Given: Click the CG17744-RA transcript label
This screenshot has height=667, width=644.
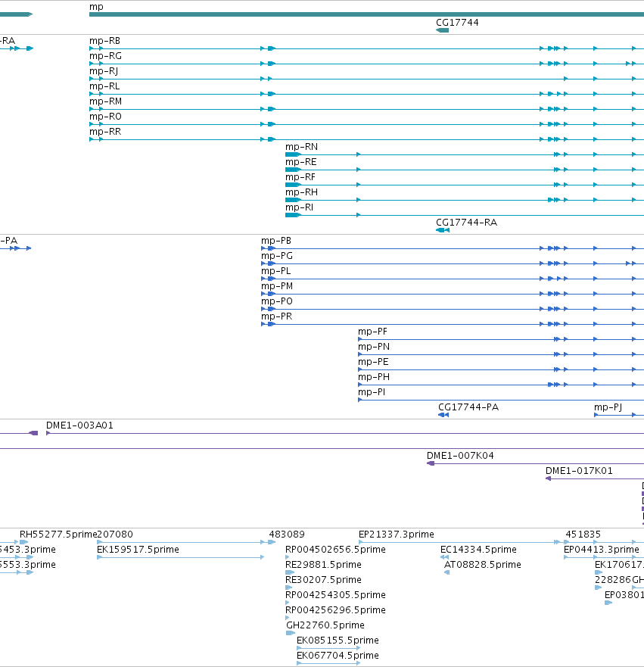Looking at the screenshot, I should coord(466,223).
